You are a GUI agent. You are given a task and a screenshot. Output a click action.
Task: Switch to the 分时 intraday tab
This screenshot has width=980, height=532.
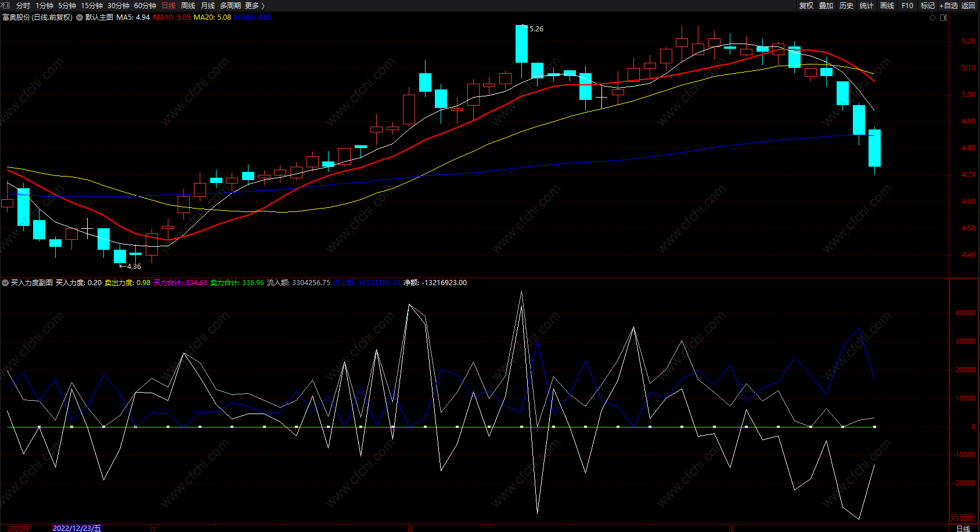click(23, 5)
